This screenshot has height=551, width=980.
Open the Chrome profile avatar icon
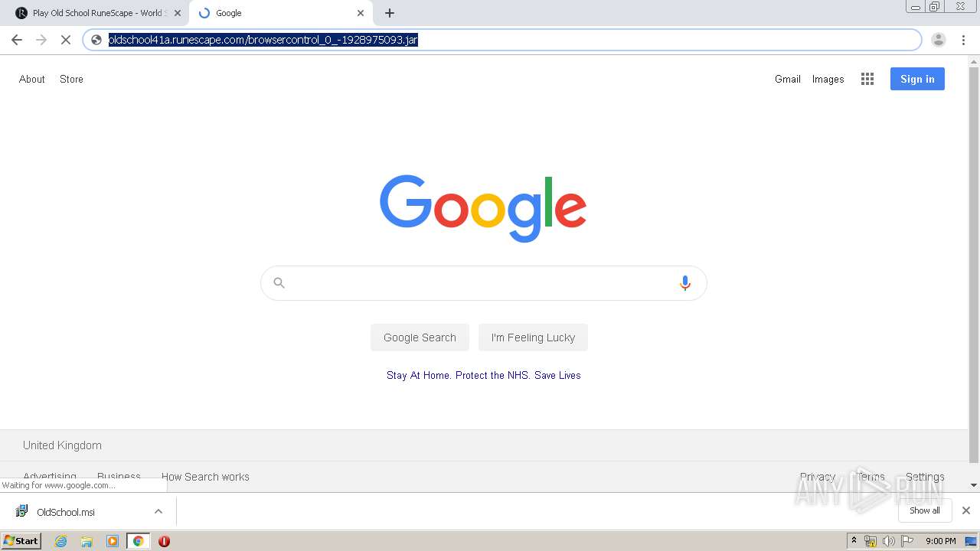pyautogui.click(x=939, y=40)
